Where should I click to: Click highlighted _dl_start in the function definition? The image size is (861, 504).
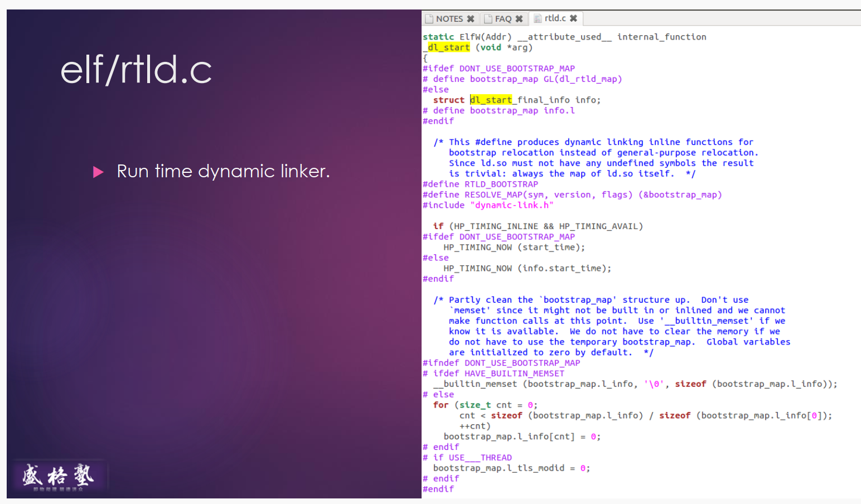click(448, 47)
